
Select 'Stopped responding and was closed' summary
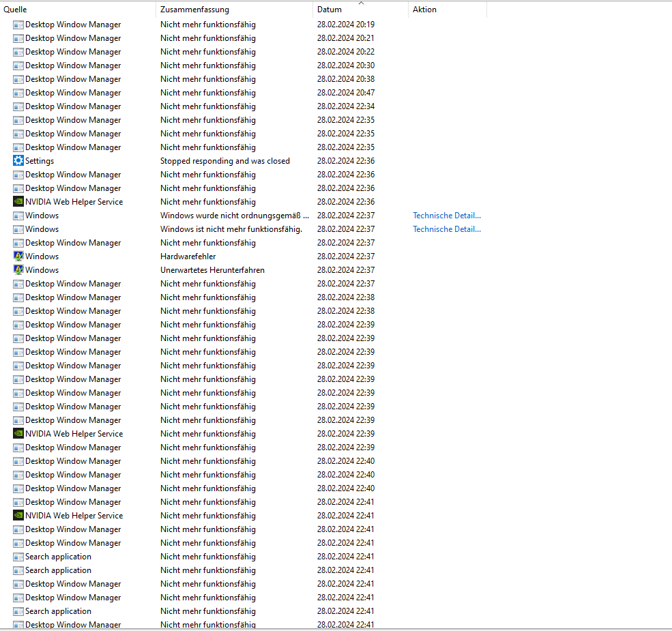225,161
